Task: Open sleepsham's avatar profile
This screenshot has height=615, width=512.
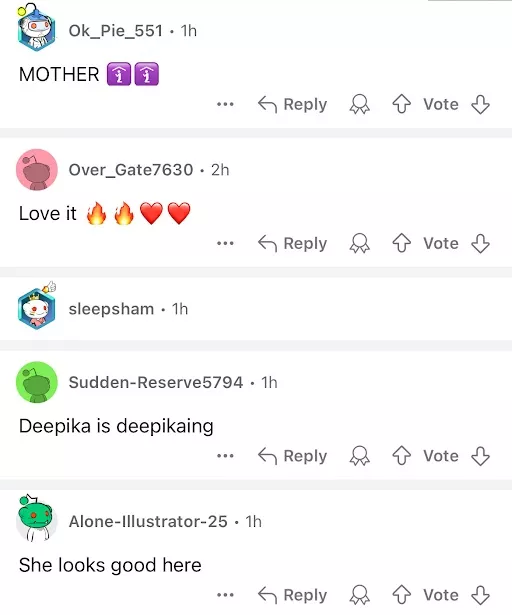Action: pos(36,306)
